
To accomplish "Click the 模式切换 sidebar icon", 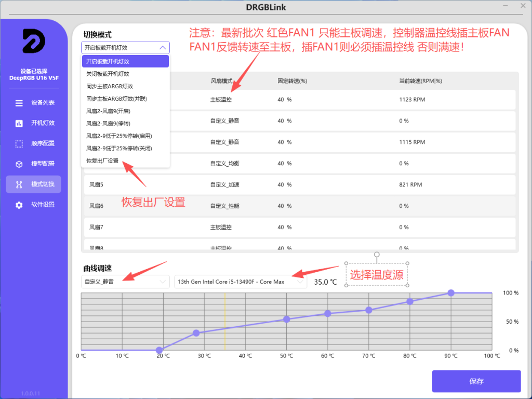I will (x=19, y=184).
